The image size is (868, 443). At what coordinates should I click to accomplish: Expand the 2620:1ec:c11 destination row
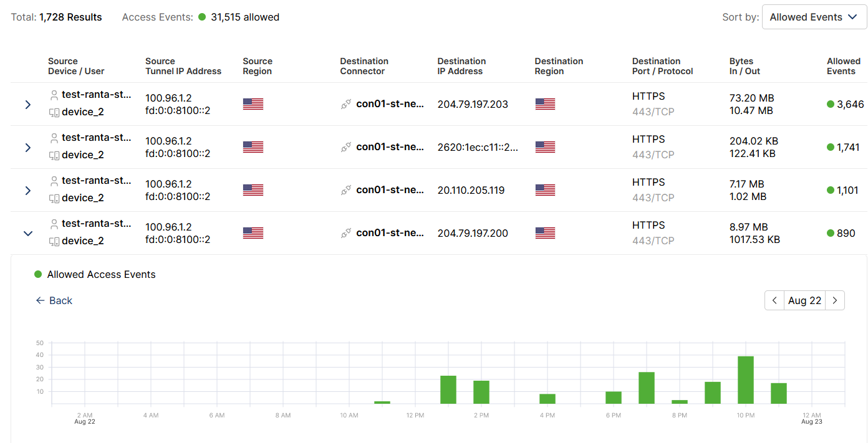point(27,148)
